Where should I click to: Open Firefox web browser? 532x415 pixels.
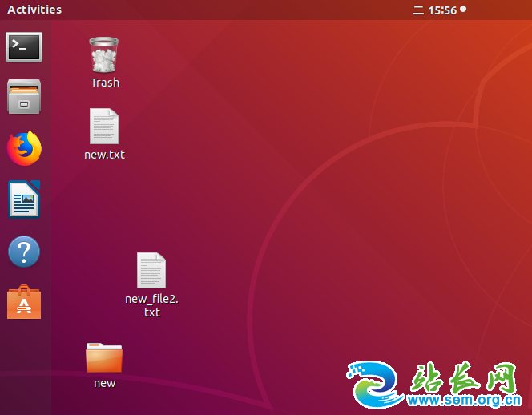click(x=24, y=148)
